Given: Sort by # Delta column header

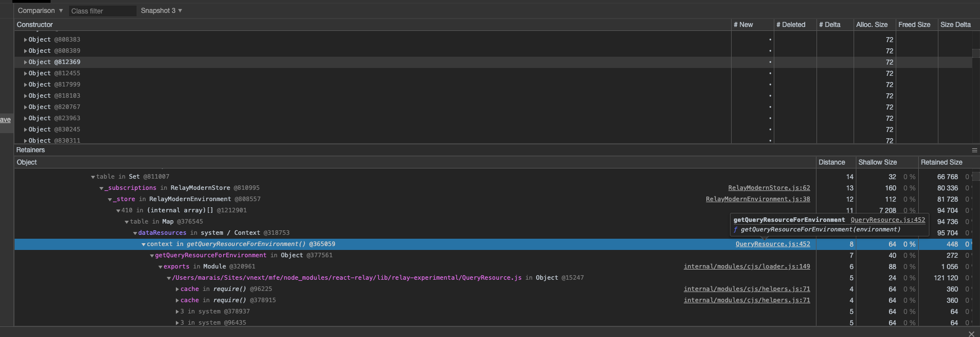Looking at the screenshot, I should pos(834,25).
